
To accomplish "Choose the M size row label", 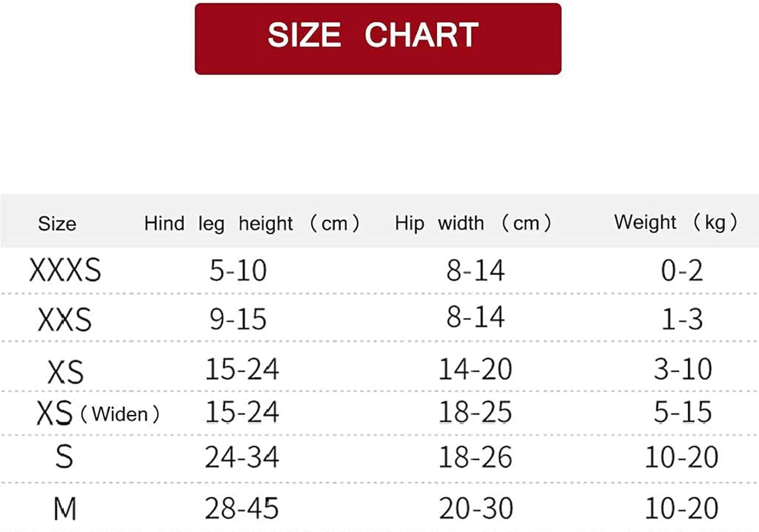I will [x=65, y=508].
